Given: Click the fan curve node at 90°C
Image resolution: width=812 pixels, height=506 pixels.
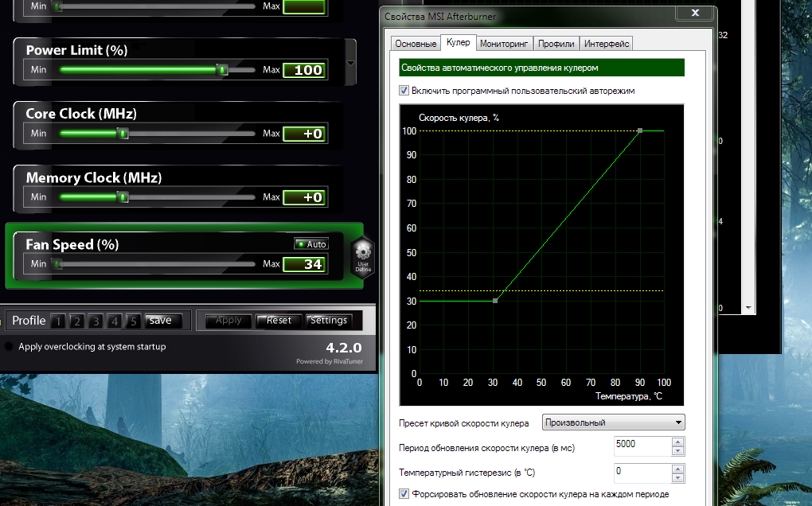Looking at the screenshot, I should click(x=640, y=131).
